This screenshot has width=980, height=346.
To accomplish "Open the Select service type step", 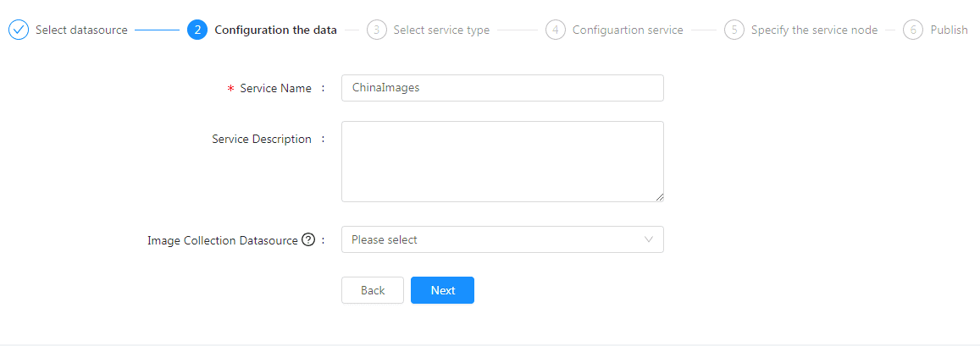I will tap(441, 30).
